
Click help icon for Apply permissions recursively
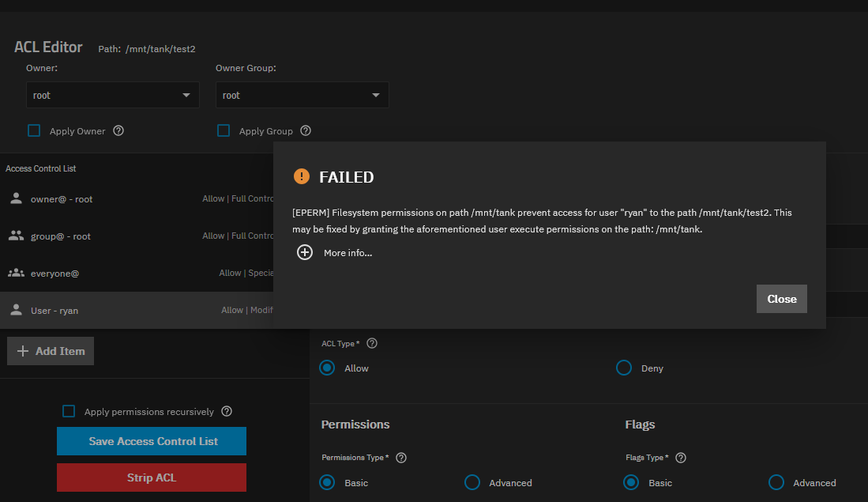coord(227,411)
